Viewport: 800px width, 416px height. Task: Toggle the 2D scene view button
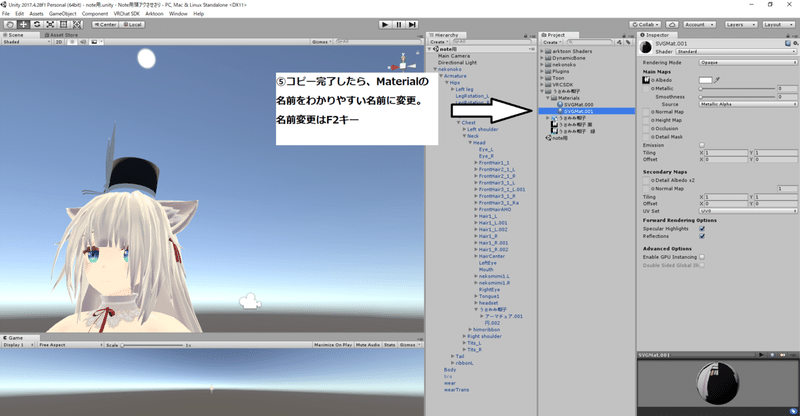click(59, 42)
